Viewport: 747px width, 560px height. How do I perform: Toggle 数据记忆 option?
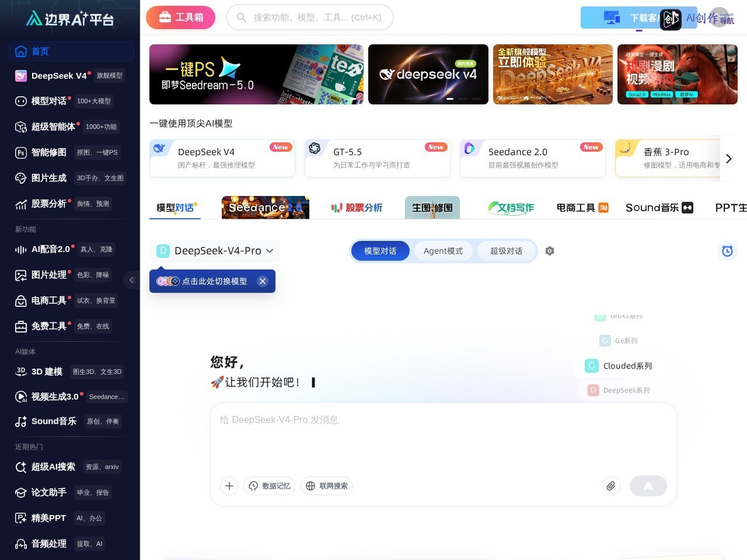pyautogui.click(x=270, y=486)
